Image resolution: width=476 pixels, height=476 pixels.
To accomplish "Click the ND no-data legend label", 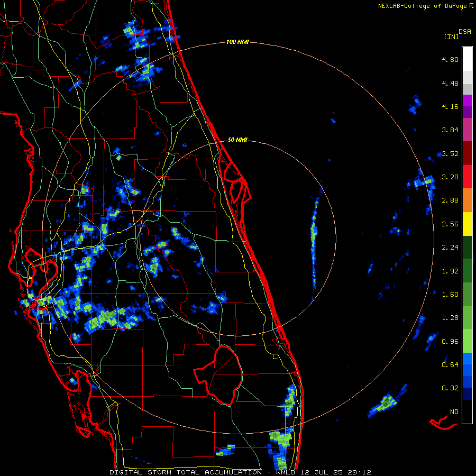I will click(x=454, y=412).
